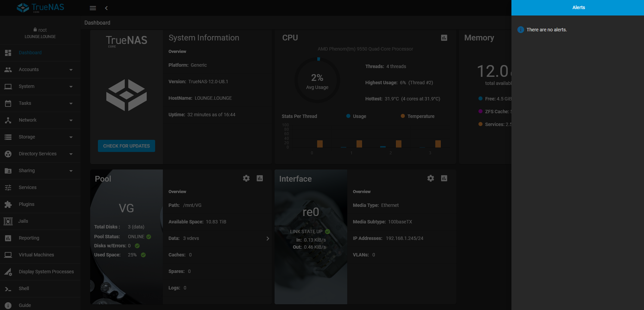Click the Guide info icon
This screenshot has height=310, width=644.
[8, 306]
